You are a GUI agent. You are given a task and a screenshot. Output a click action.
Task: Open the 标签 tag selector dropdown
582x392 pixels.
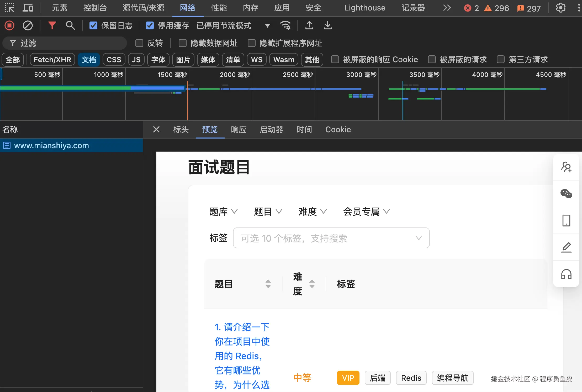coord(331,238)
